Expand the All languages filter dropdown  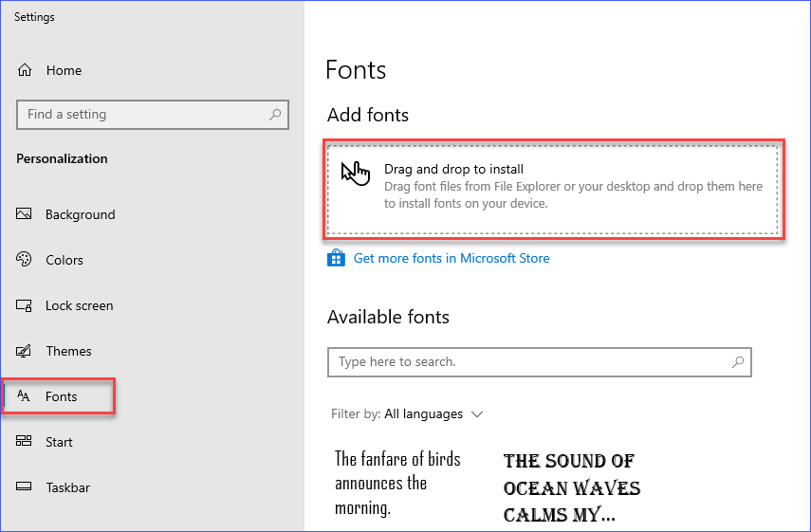tap(433, 414)
